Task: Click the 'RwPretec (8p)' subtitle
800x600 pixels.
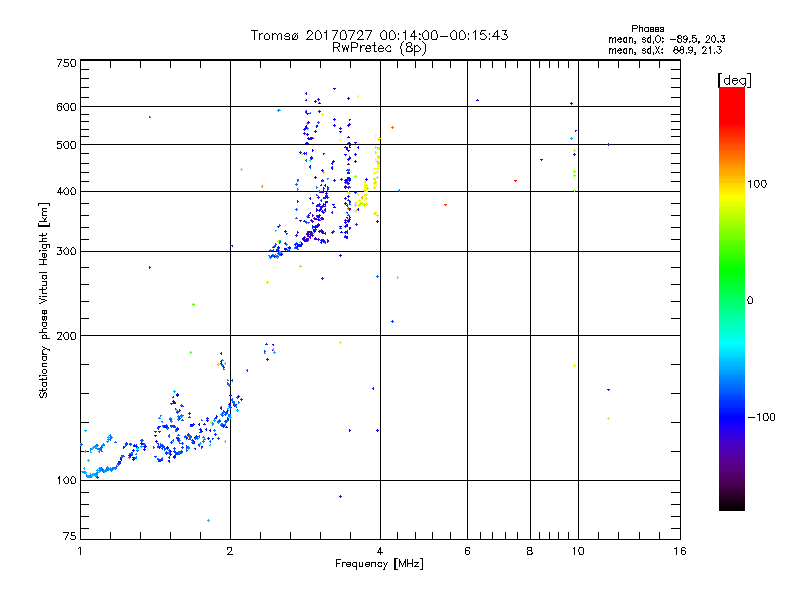Action: pos(379,48)
